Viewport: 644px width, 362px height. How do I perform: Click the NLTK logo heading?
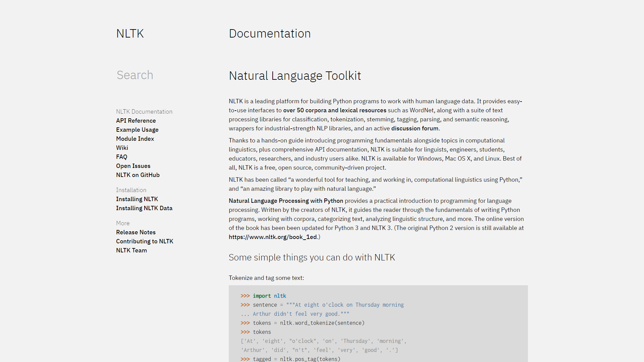click(130, 33)
